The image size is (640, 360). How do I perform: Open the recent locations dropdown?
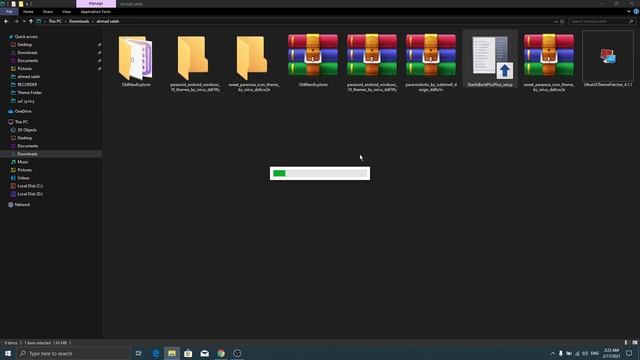(24, 21)
